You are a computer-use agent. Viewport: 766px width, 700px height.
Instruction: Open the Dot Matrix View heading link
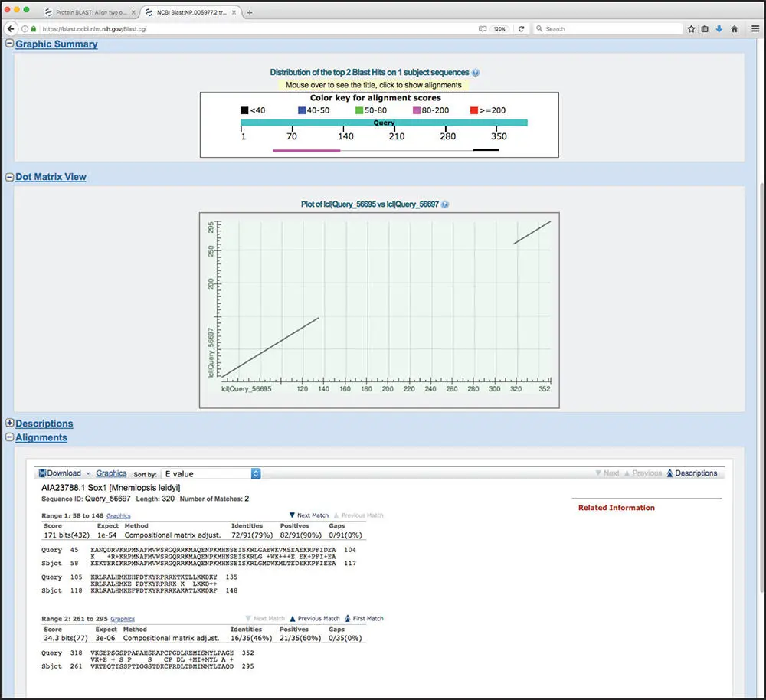pos(51,177)
